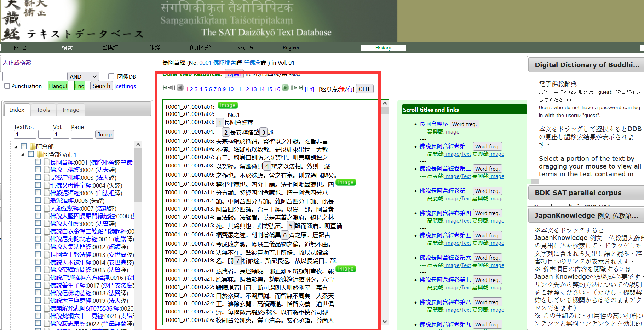Click the [Ln] line-number link
This screenshot has height=330, width=644.
pos(309,89)
